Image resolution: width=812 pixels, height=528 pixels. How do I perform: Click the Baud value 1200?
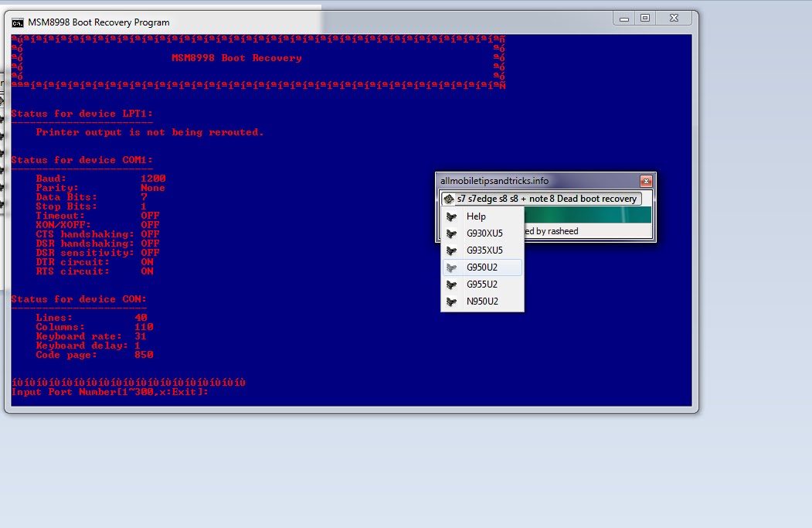[153, 179]
